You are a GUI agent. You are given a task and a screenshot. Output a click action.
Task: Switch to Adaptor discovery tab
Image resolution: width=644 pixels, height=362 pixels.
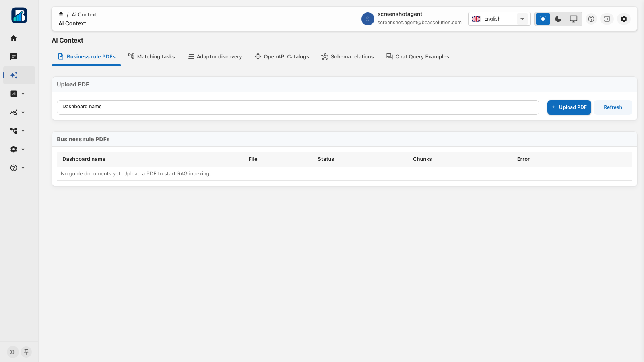(215, 57)
